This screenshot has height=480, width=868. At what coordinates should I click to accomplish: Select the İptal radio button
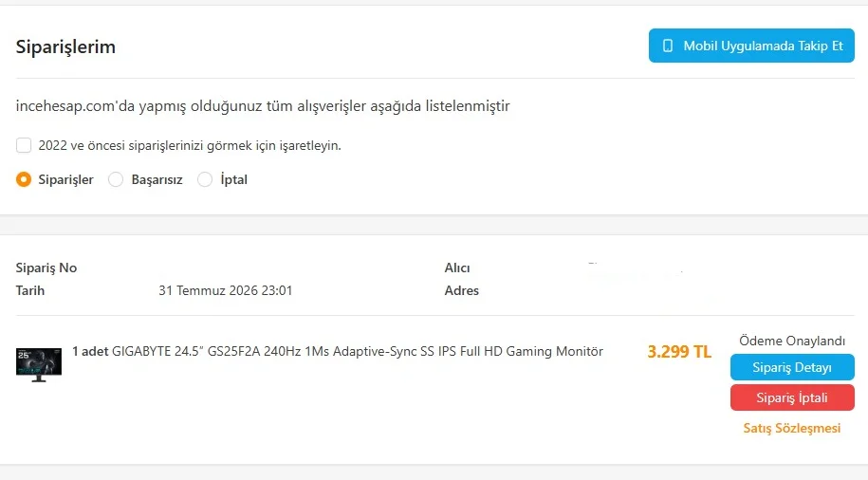click(x=205, y=179)
